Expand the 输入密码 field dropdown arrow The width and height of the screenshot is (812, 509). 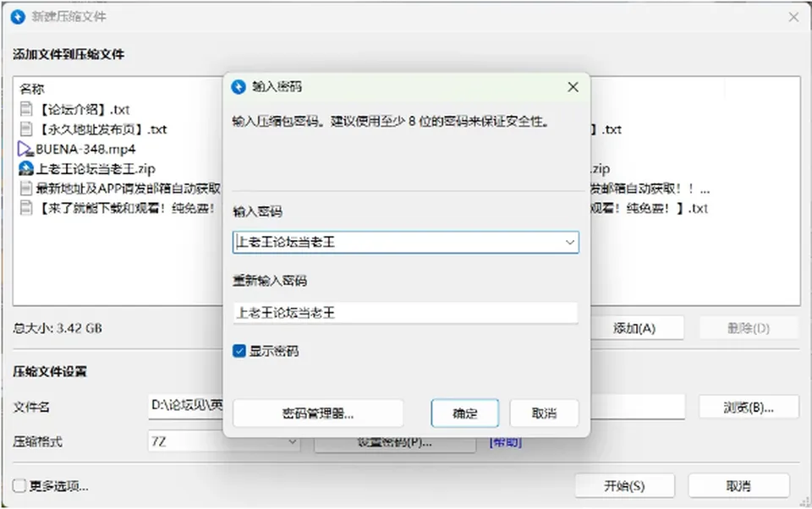point(569,243)
